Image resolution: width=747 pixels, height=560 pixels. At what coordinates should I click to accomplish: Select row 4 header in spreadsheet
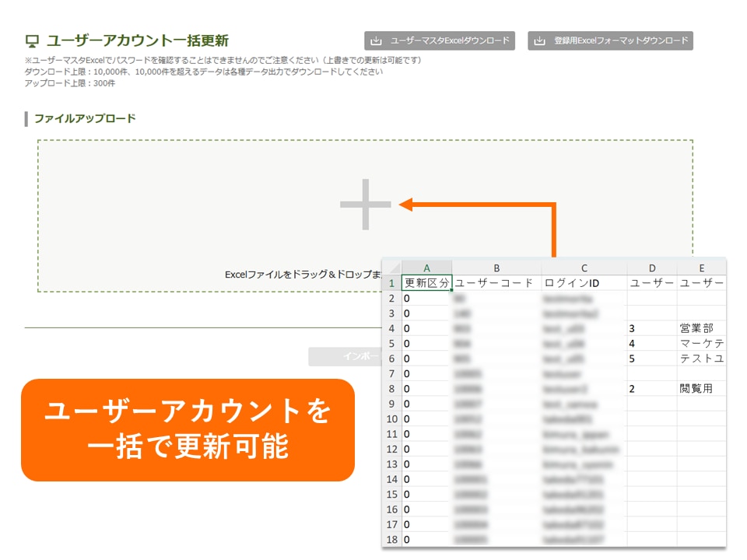pyautogui.click(x=391, y=328)
